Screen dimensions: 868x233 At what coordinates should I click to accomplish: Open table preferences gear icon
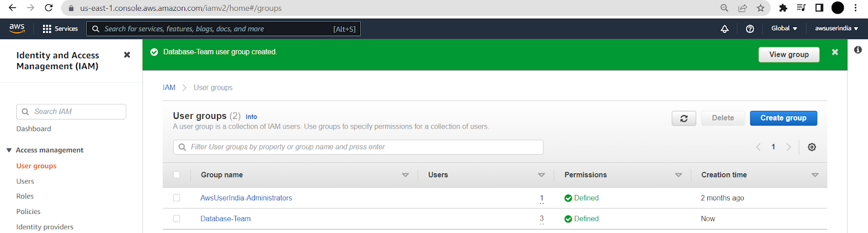(x=812, y=147)
